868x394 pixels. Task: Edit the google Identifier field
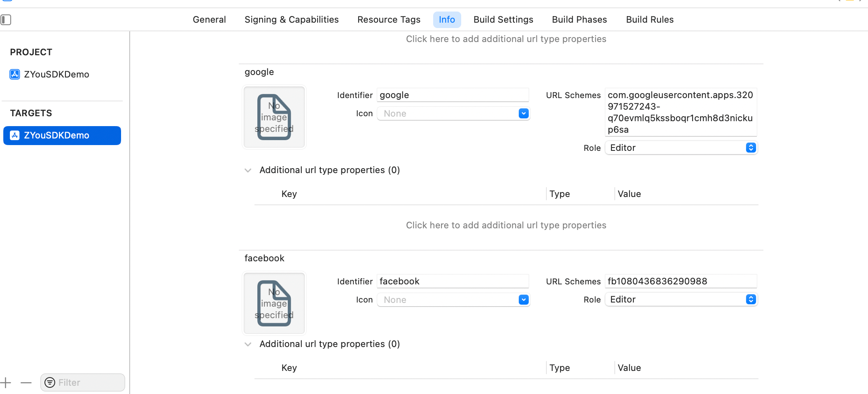point(453,95)
